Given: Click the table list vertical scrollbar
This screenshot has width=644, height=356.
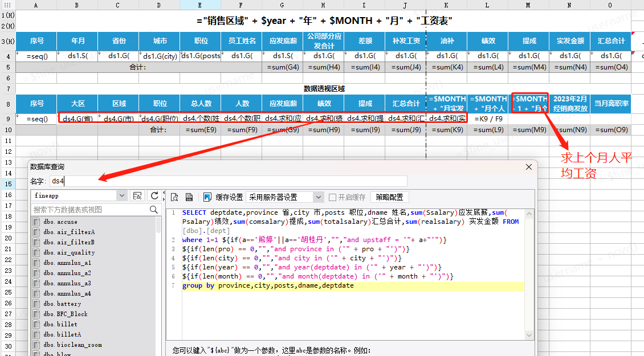Looking at the screenshot, I should [158, 226].
